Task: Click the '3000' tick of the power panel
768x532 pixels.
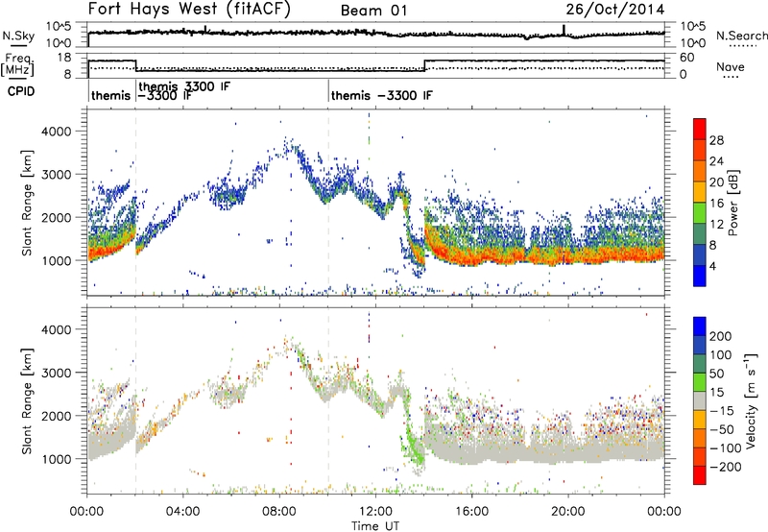Action: coord(57,175)
